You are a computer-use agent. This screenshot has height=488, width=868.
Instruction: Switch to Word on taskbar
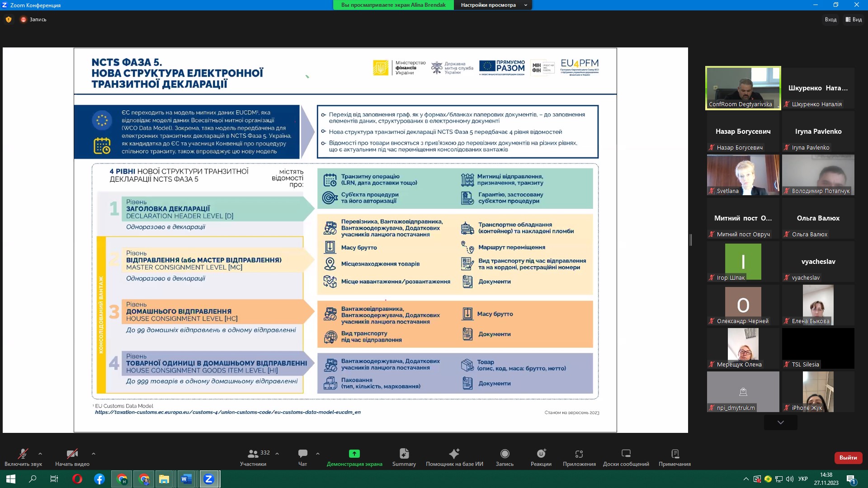point(186,479)
